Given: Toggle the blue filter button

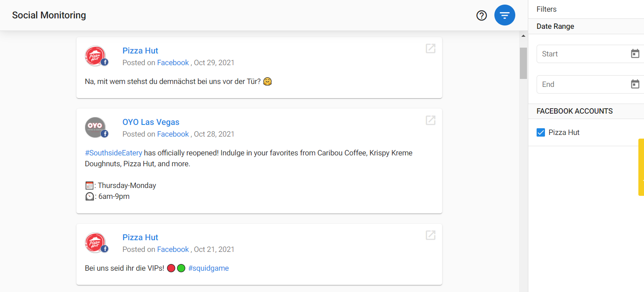Looking at the screenshot, I should [x=505, y=15].
